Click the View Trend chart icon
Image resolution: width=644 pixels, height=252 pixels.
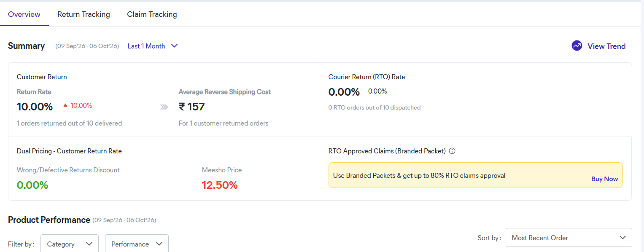tap(577, 46)
